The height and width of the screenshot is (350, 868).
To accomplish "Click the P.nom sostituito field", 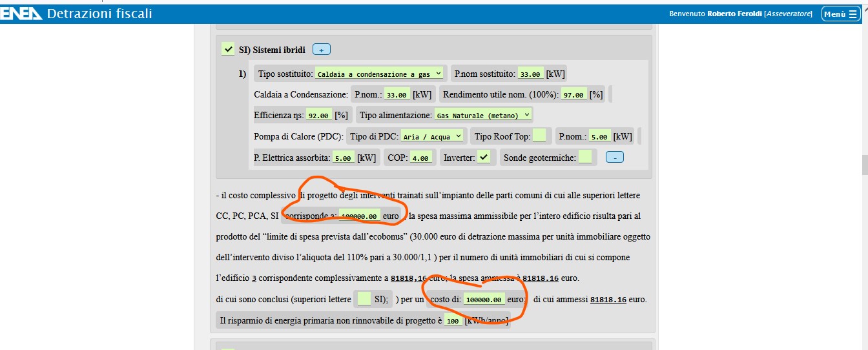I will pos(532,74).
